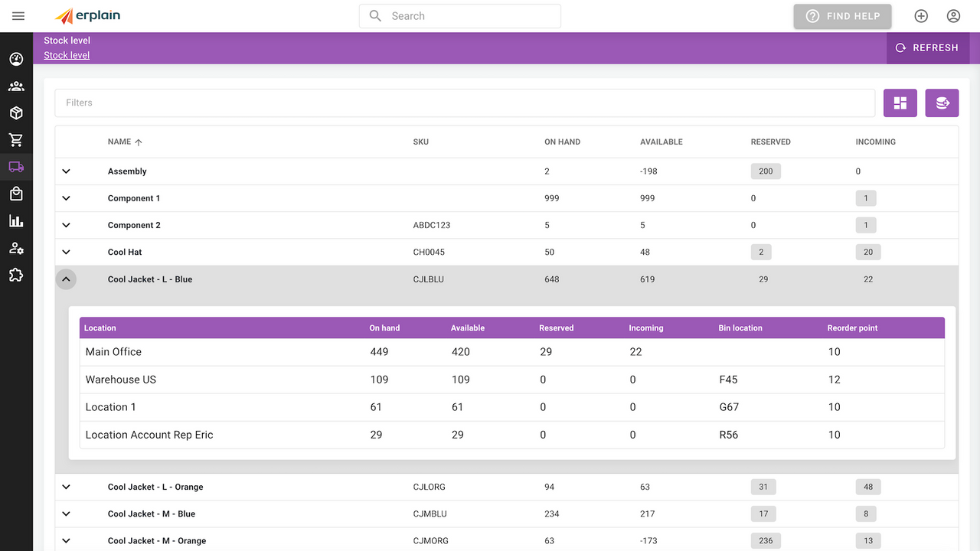
Task: Click the search magnifier icon
Action: pos(375,16)
